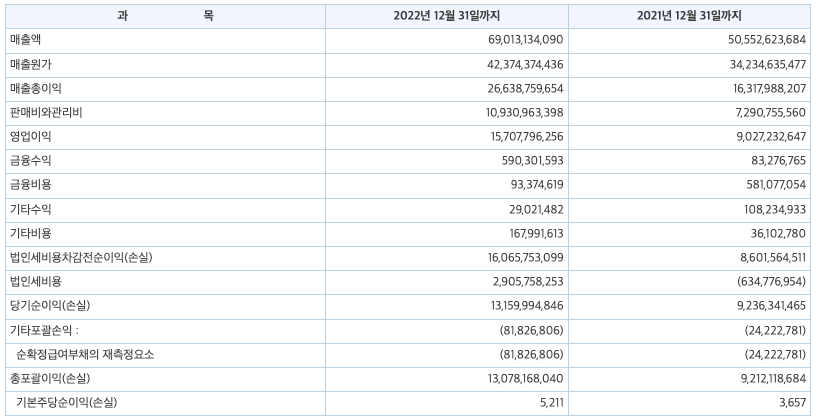Select (24,222,781) in the 순확정급여부채의 재측정요소 row
The width and height of the screenshot is (819, 420).
[775, 354]
